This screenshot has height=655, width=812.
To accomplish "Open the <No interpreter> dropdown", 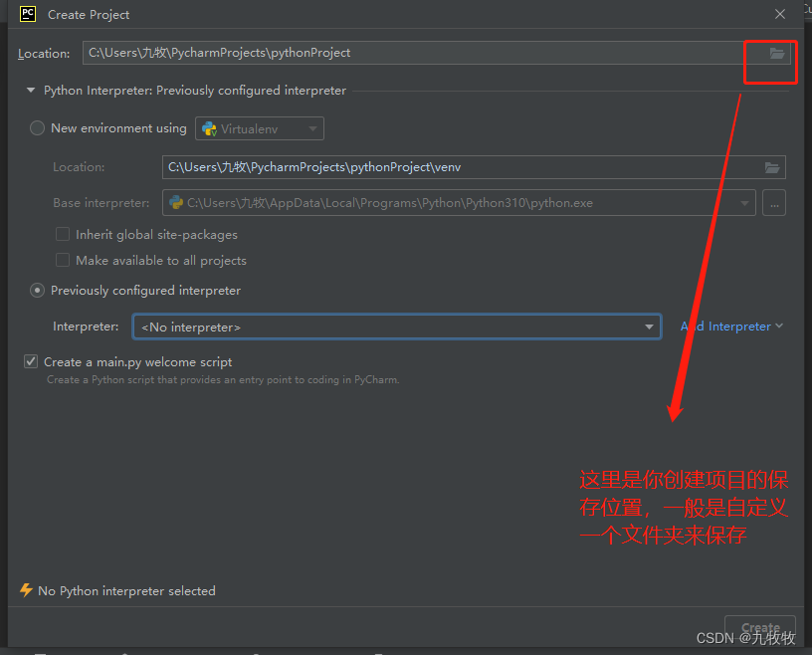I will [x=397, y=327].
